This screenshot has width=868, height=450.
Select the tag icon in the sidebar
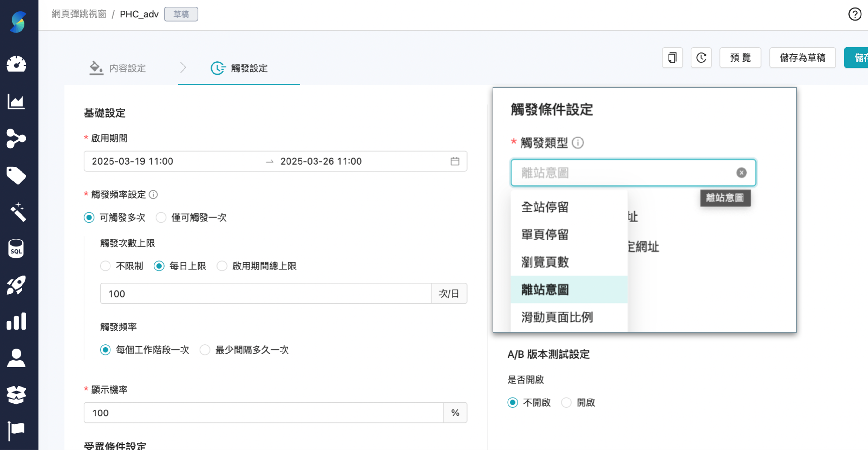(x=17, y=175)
